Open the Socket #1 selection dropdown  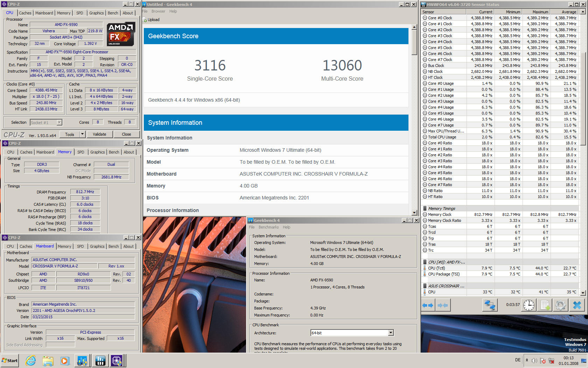pos(59,122)
